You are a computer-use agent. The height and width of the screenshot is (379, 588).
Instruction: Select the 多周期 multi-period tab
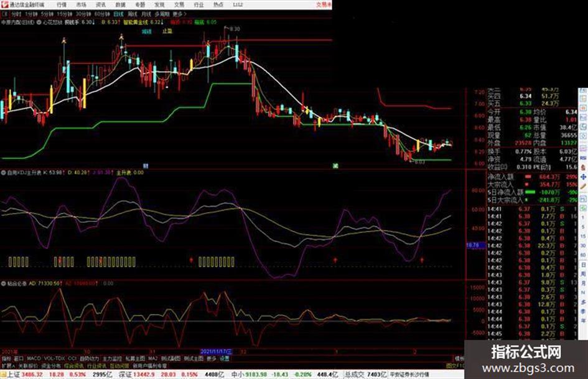click(x=162, y=14)
